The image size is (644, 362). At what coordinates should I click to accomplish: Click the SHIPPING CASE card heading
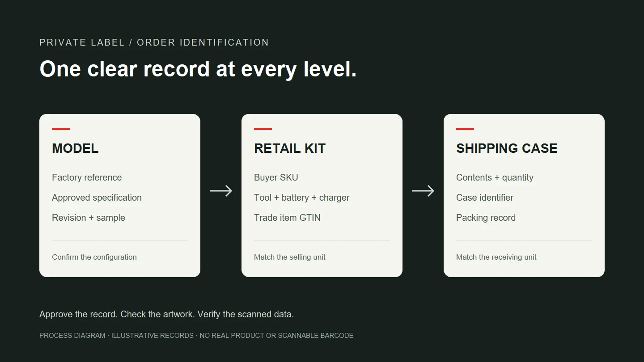[x=507, y=148]
